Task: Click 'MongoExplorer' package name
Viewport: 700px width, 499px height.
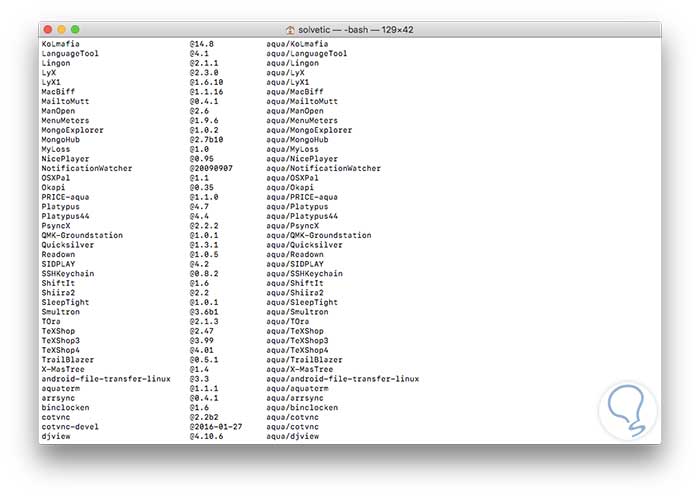Action: [x=72, y=130]
